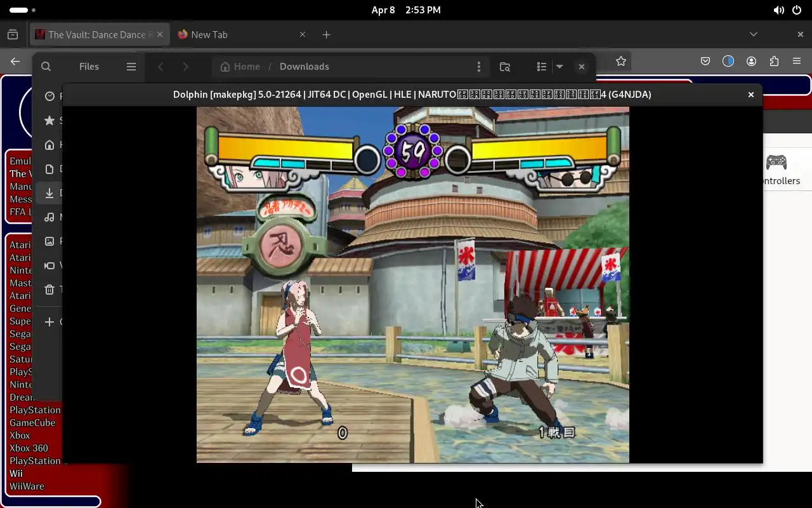Go forward in Files window navigation
Screen dimensions: 812x508
(x=185, y=67)
